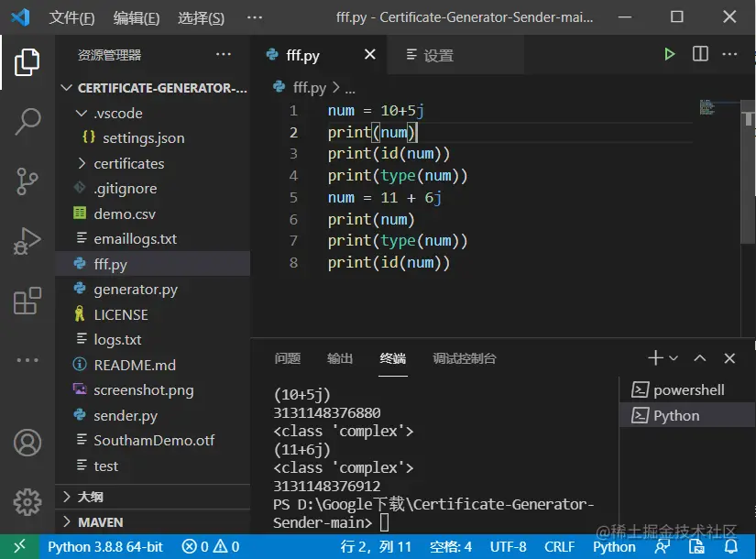Open sender.py file
Viewport: 756px width, 559px height.
pyautogui.click(x=152, y=415)
